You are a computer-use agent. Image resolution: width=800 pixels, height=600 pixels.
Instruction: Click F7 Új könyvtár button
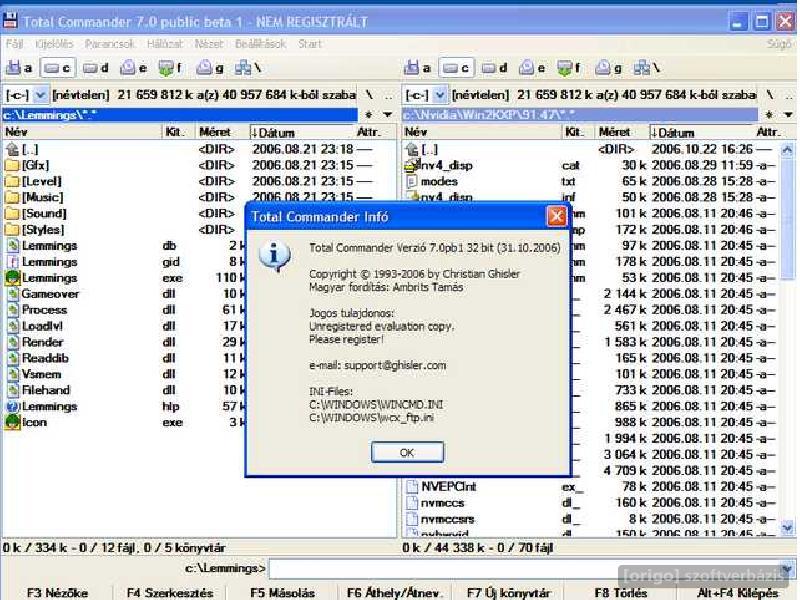(x=509, y=592)
